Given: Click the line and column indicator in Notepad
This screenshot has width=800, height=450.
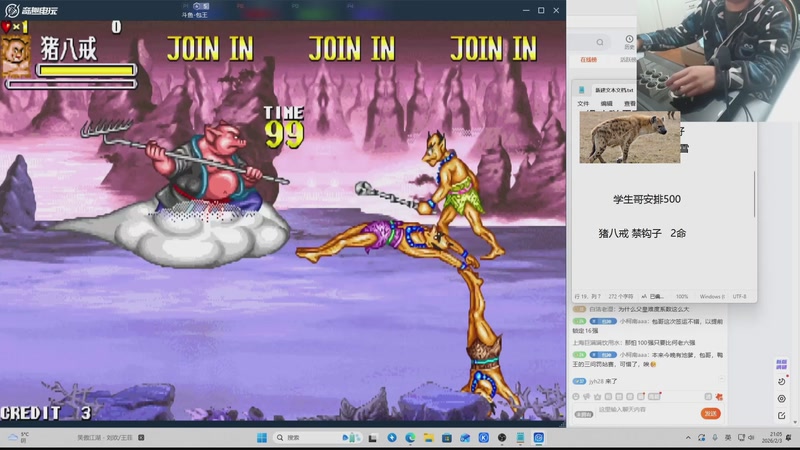Looking at the screenshot, I should pos(587,296).
